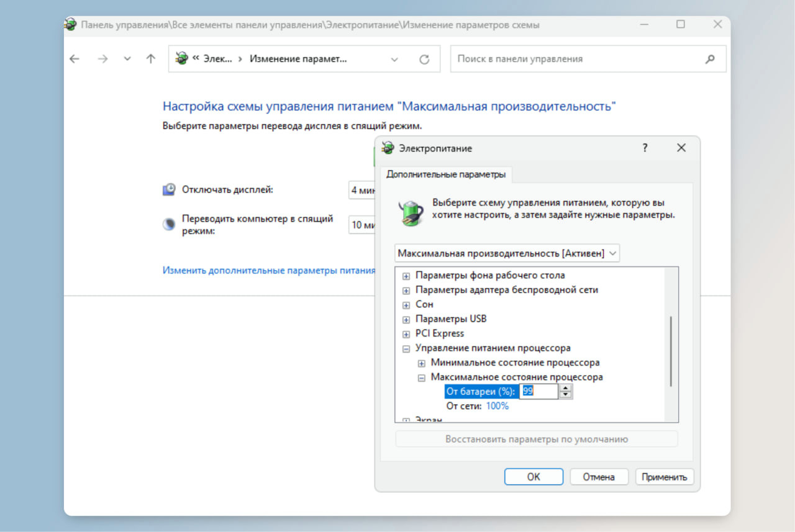Click the OK button

[x=534, y=477]
